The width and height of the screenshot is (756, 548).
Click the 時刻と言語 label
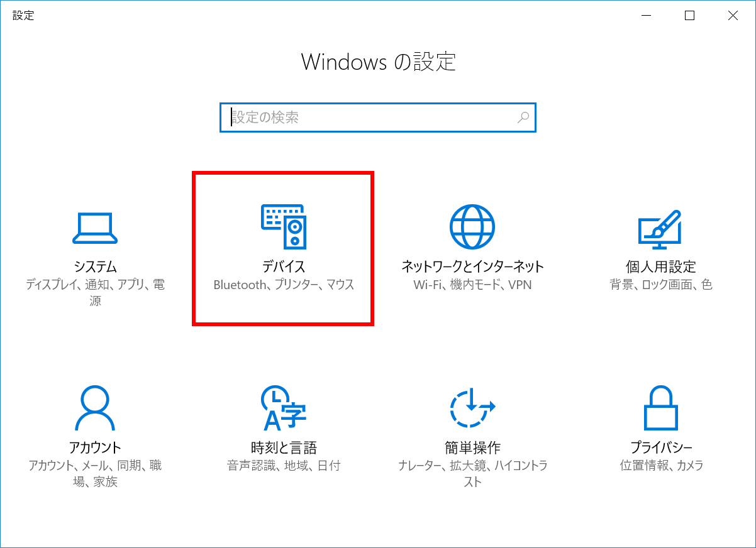tap(284, 447)
